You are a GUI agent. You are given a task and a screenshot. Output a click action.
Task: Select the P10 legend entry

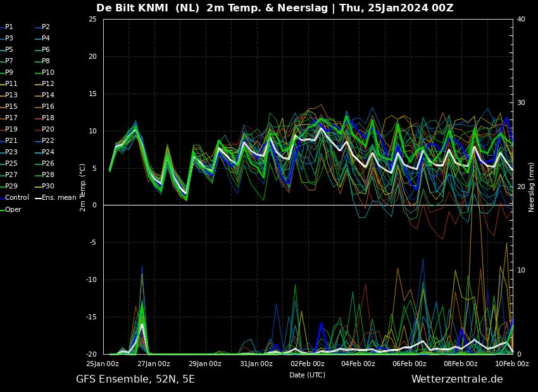tap(47, 73)
